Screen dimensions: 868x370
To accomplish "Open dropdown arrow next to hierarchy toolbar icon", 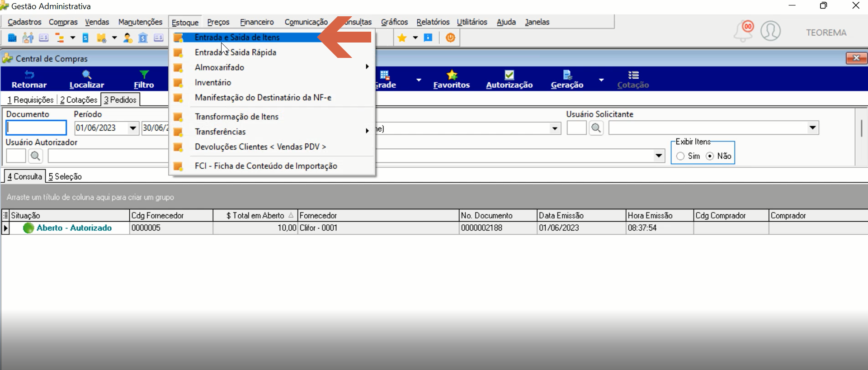I will (73, 38).
